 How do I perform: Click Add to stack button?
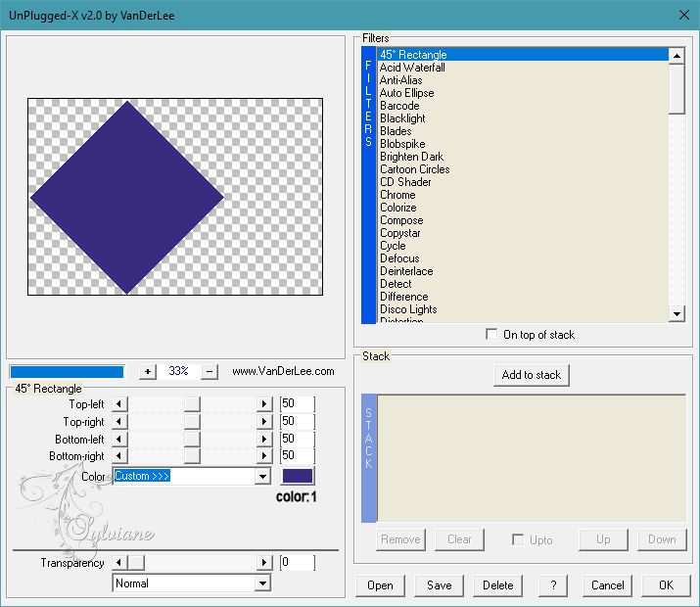[x=532, y=375]
